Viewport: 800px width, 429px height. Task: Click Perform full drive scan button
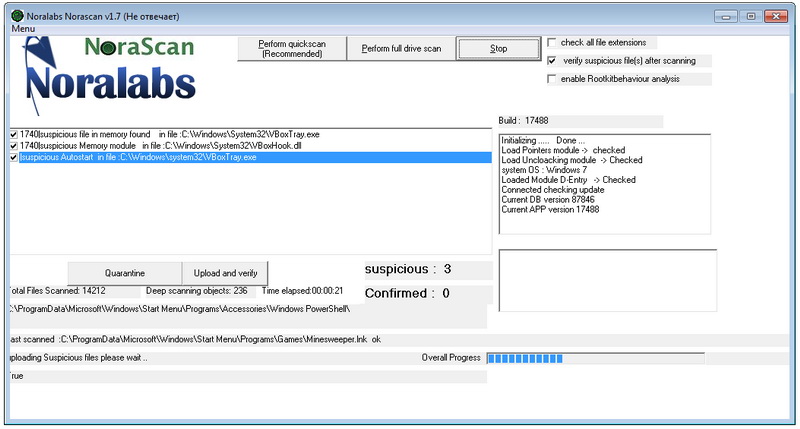coord(401,48)
